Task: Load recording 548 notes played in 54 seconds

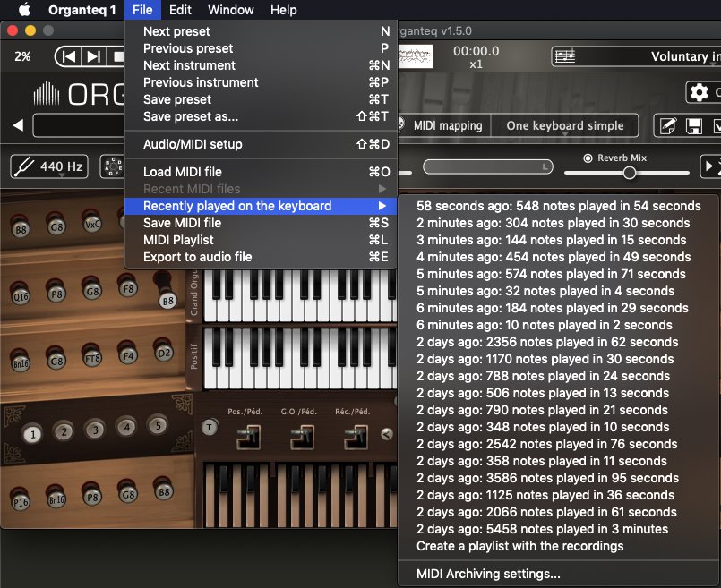Action: tap(559, 206)
